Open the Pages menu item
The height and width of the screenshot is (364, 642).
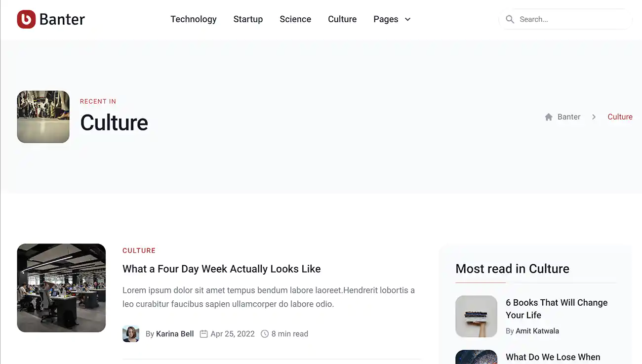(x=386, y=19)
